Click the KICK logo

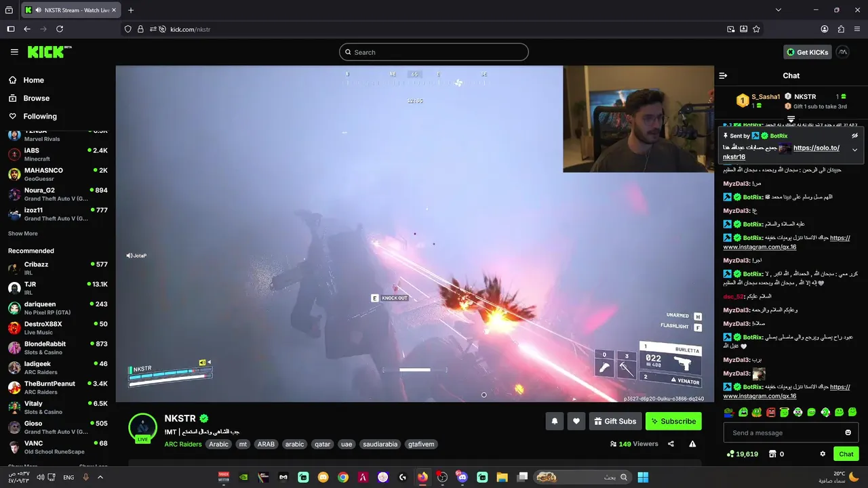pos(49,52)
